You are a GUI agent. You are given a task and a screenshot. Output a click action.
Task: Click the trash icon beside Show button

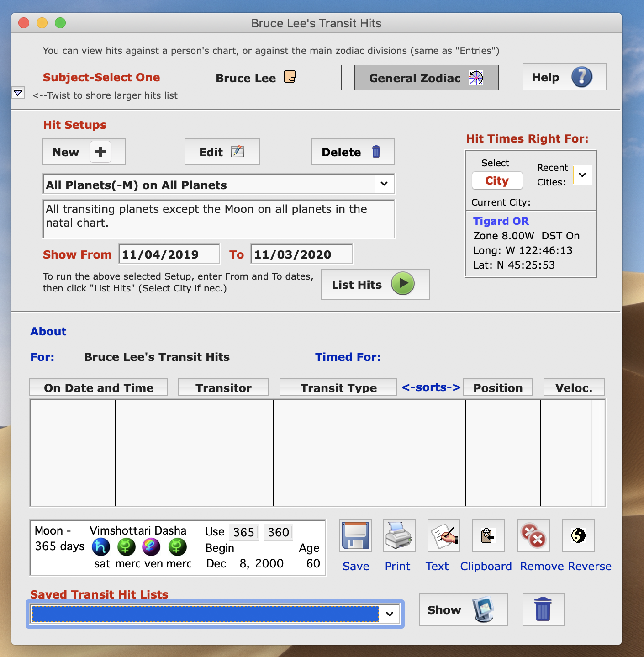tap(543, 609)
